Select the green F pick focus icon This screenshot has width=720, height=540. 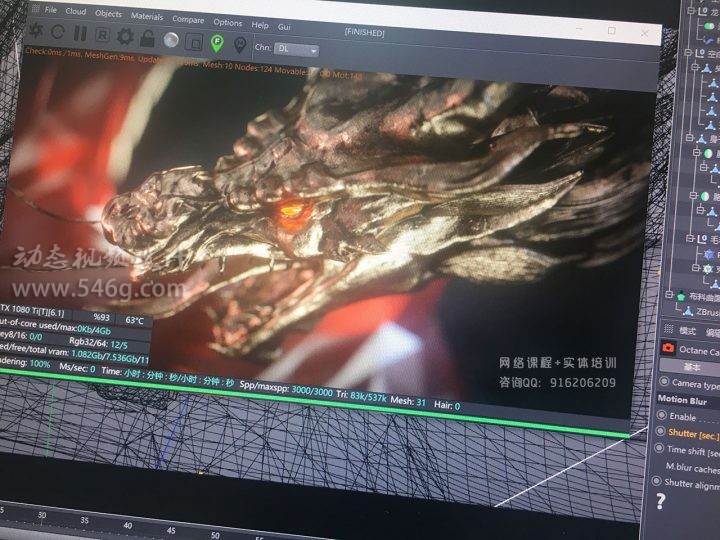[x=217, y=44]
